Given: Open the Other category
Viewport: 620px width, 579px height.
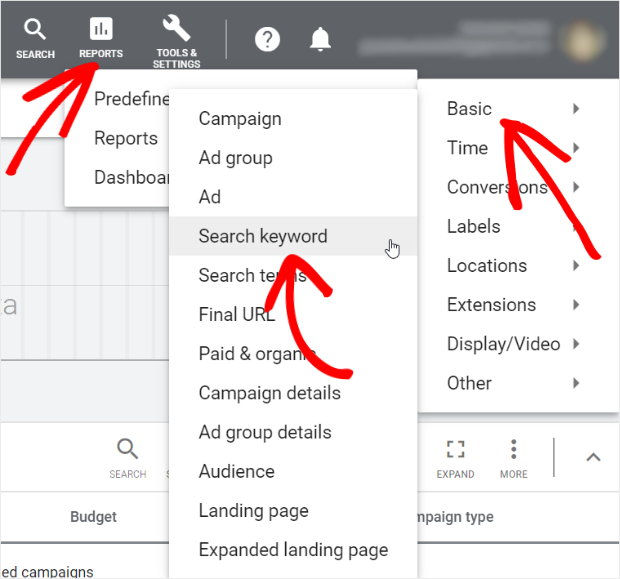Looking at the screenshot, I should tap(469, 383).
